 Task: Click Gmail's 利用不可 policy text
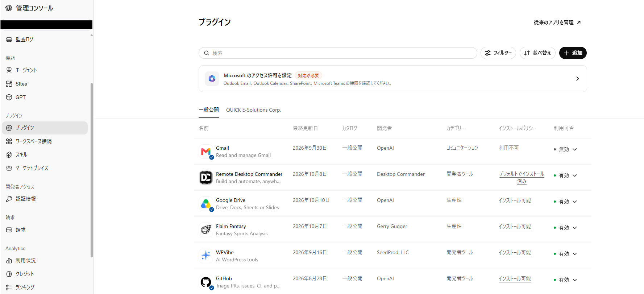[x=509, y=148]
